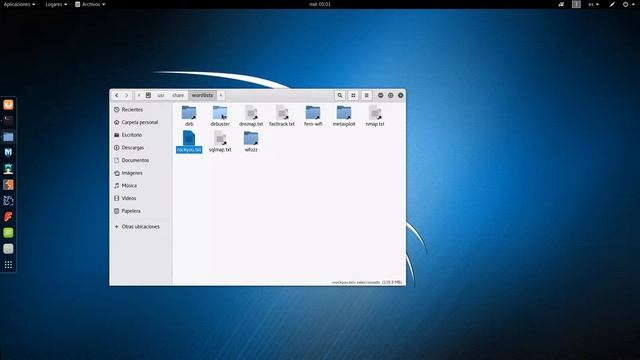640x360 pixels.
Task: Open the 'es' keyboard layout dropdown
Action: [593, 4]
